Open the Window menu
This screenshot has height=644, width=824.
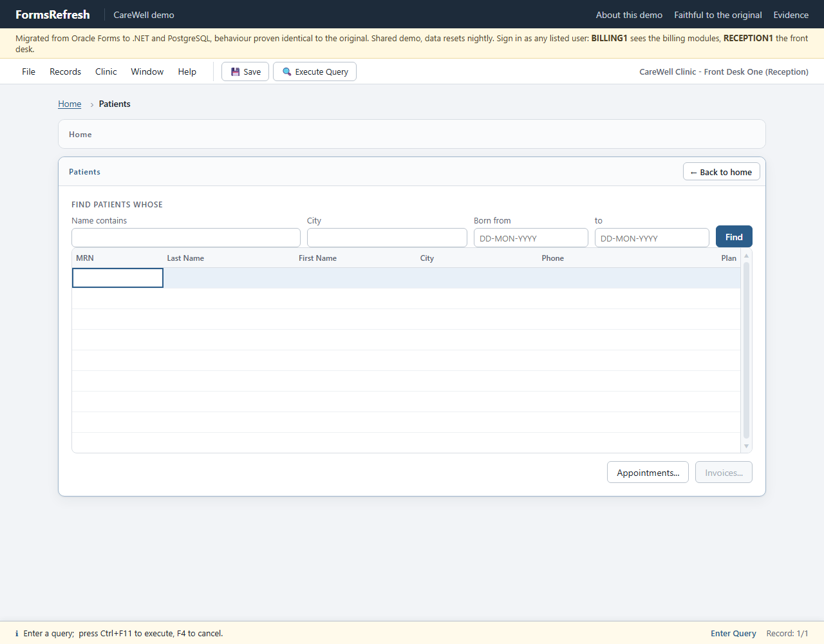pos(147,71)
